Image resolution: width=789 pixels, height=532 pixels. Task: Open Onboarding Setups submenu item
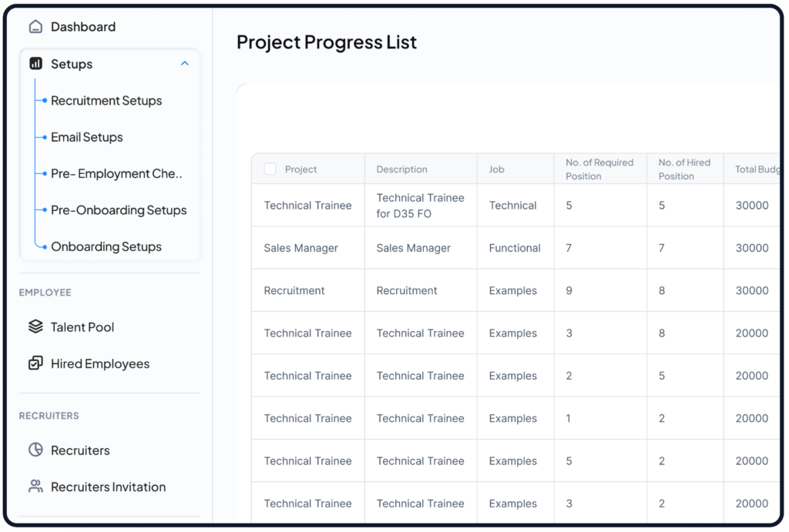tap(106, 247)
